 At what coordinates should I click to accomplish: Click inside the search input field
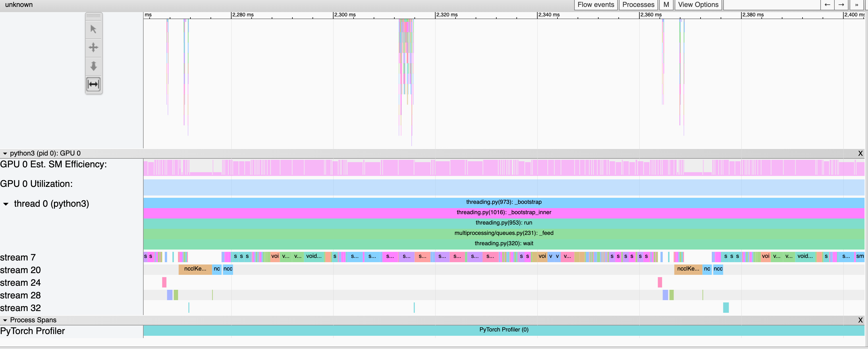[x=771, y=5]
